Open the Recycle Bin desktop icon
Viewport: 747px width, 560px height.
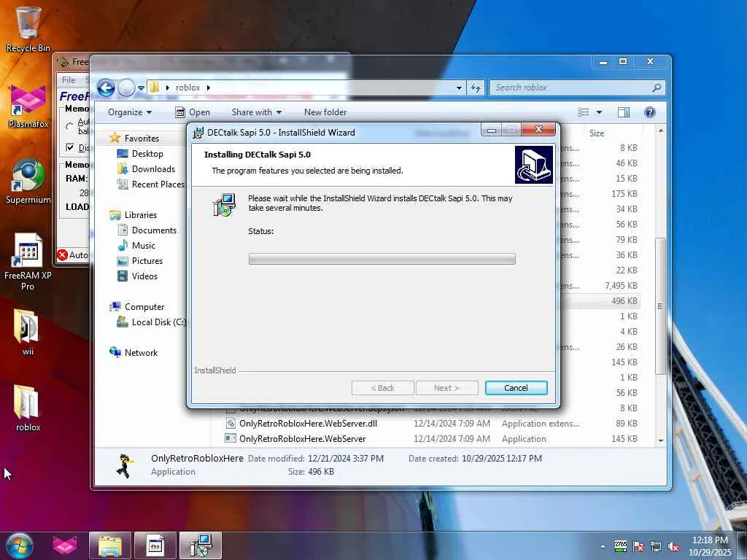pos(28,28)
